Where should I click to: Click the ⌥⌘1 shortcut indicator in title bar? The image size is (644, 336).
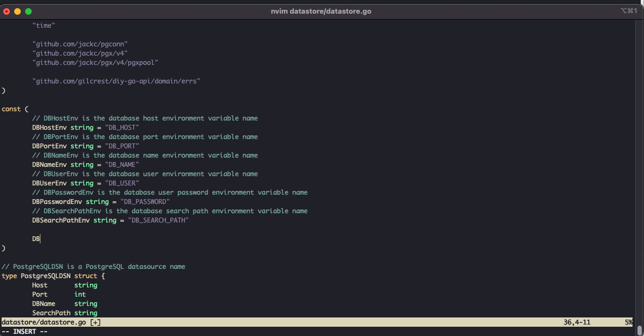pyautogui.click(x=629, y=11)
